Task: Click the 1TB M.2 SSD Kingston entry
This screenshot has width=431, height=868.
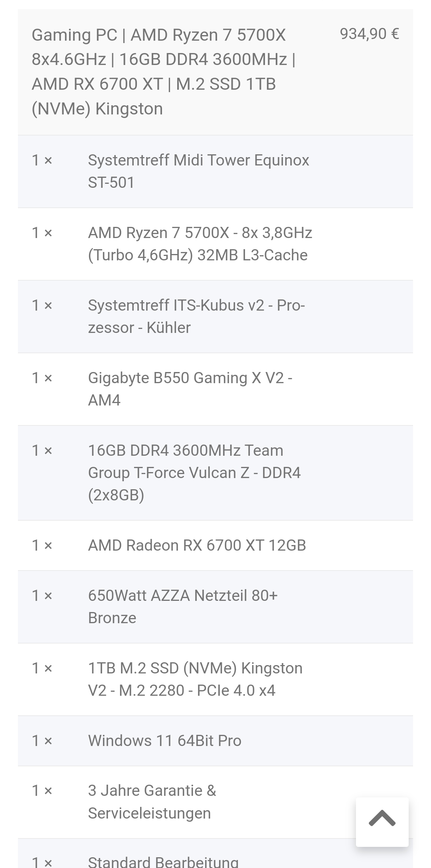Action: point(195,679)
